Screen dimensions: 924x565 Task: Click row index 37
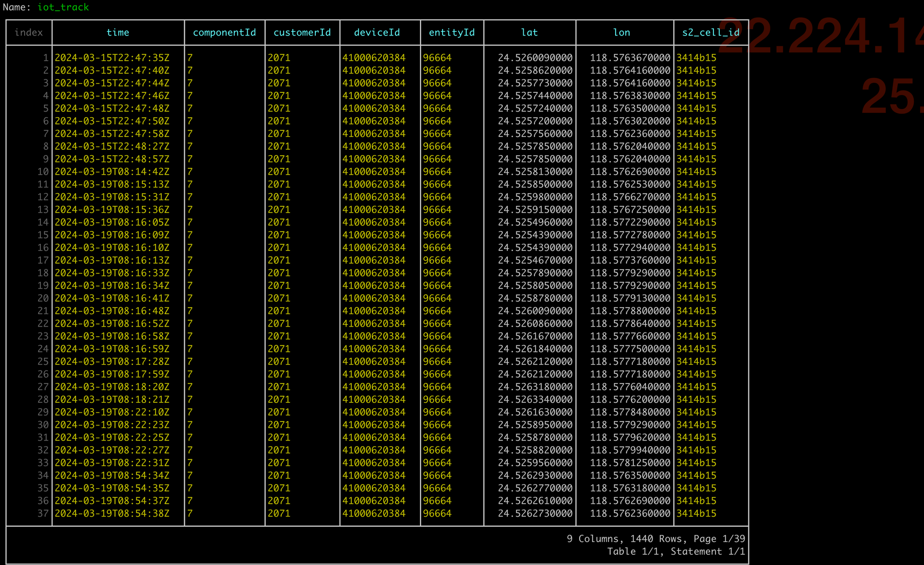pos(43,513)
